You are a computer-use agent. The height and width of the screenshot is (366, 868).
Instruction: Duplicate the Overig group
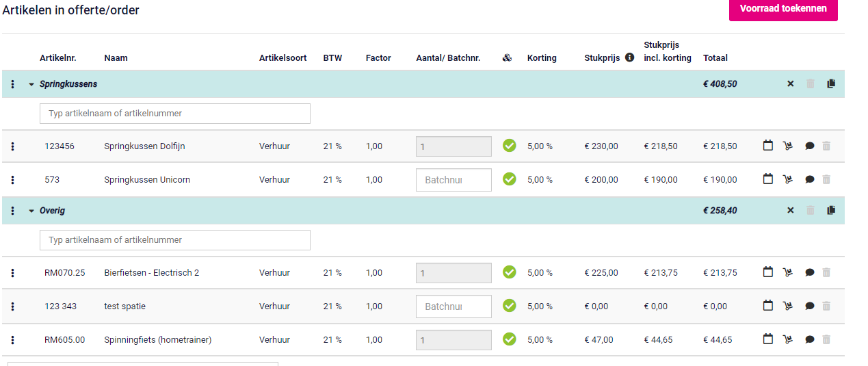(x=831, y=211)
